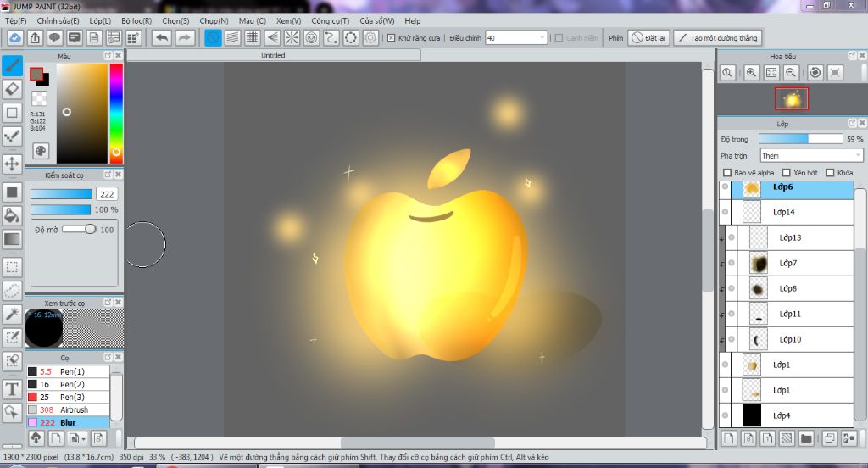
Task: Click the fit-to-window icon in navigator
Action: (771, 73)
